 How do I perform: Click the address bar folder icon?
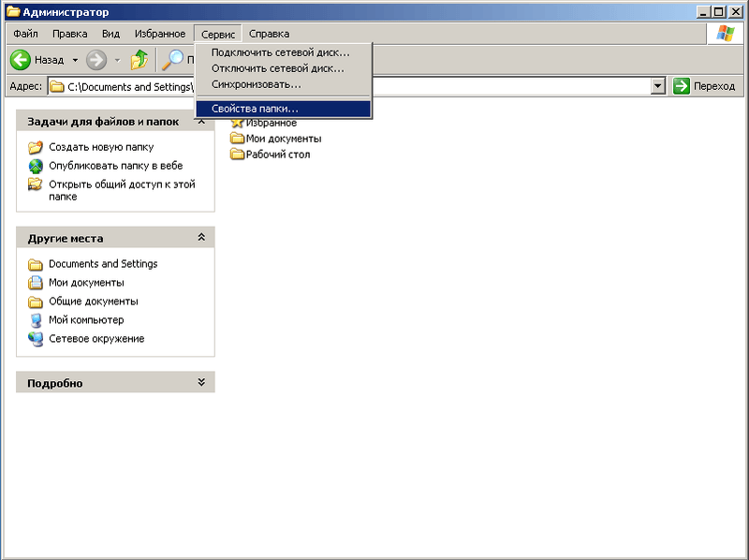tap(57, 86)
